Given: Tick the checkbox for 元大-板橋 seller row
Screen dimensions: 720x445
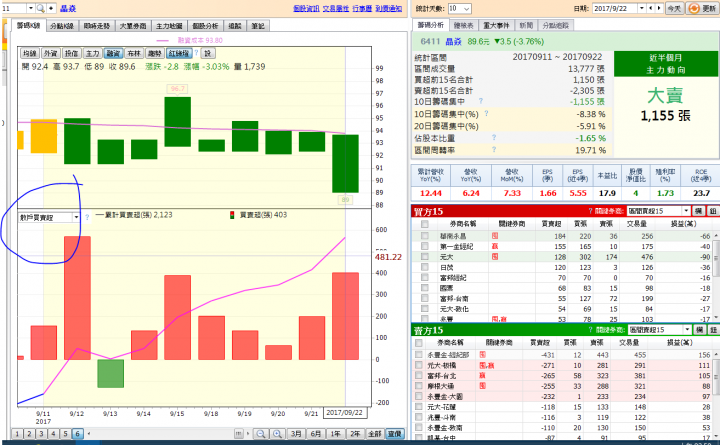Looking at the screenshot, I should click(418, 365).
